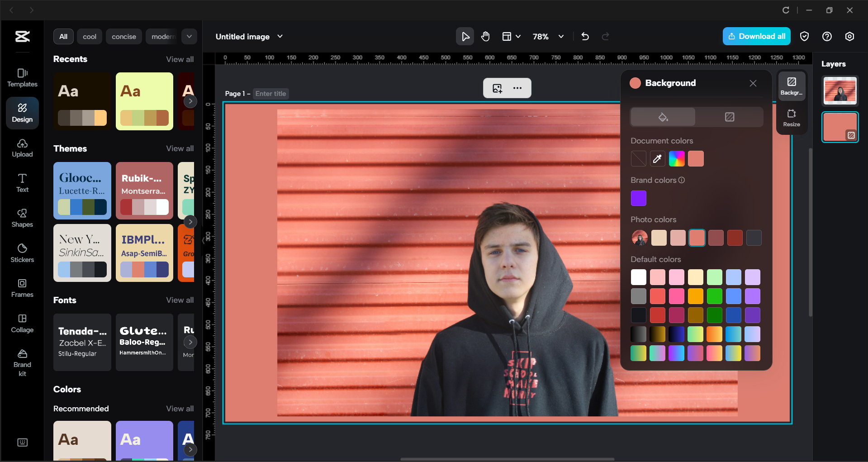Click the Download all button
The width and height of the screenshot is (868, 462).
point(756,36)
